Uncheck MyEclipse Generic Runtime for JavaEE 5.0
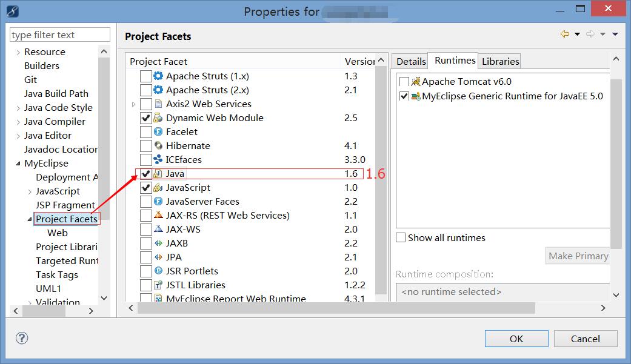 404,96
